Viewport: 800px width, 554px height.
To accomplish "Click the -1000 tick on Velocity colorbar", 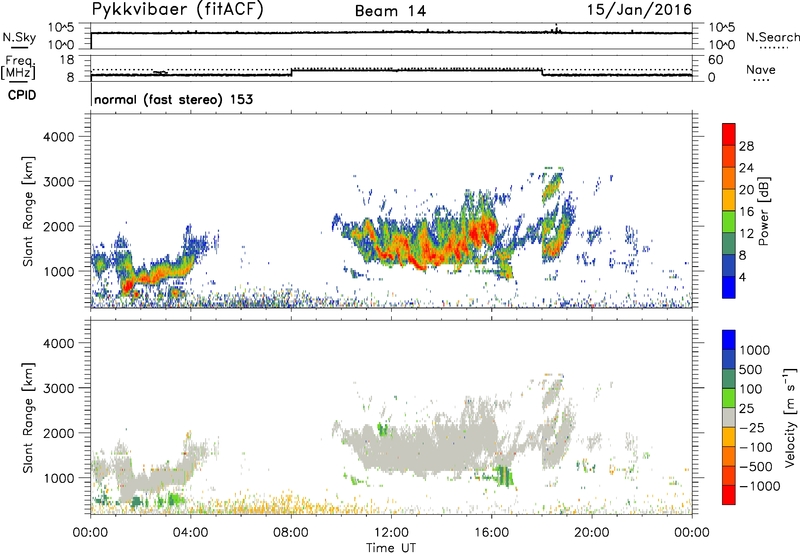I will (760, 486).
